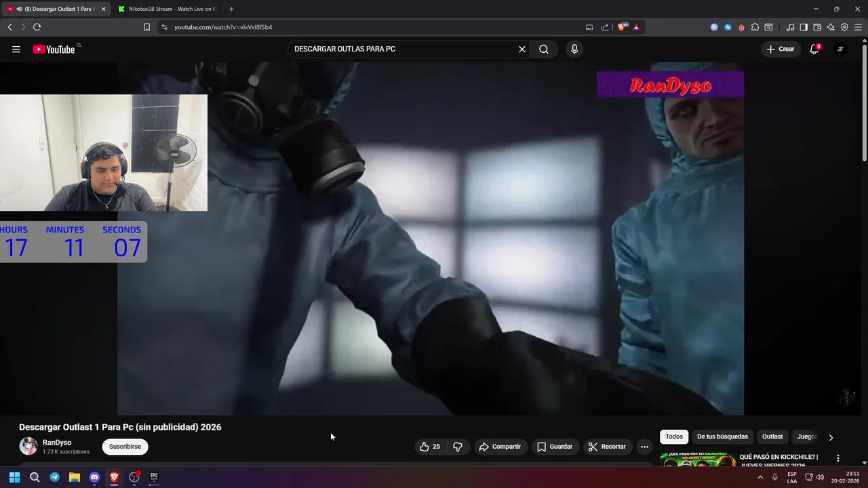868x488 pixels.
Task: Switch to Descargar Outlast 1 YouTube tab
Action: [x=56, y=9]
